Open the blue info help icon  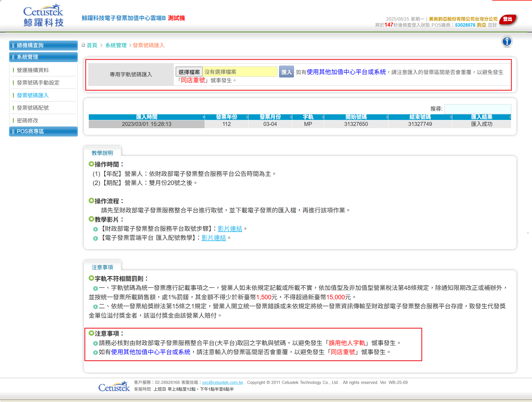507,42
